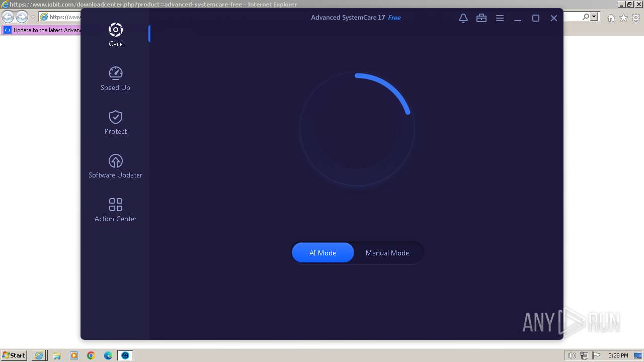Open Microsoft Edge from taskbar

pyautogui.click(x=108, y=355)
